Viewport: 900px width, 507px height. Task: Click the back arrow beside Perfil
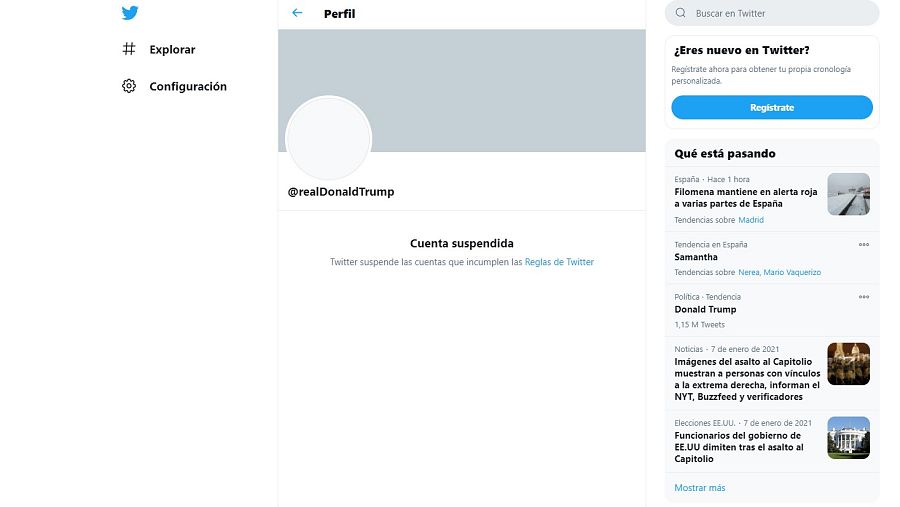(x=297, y=13)
